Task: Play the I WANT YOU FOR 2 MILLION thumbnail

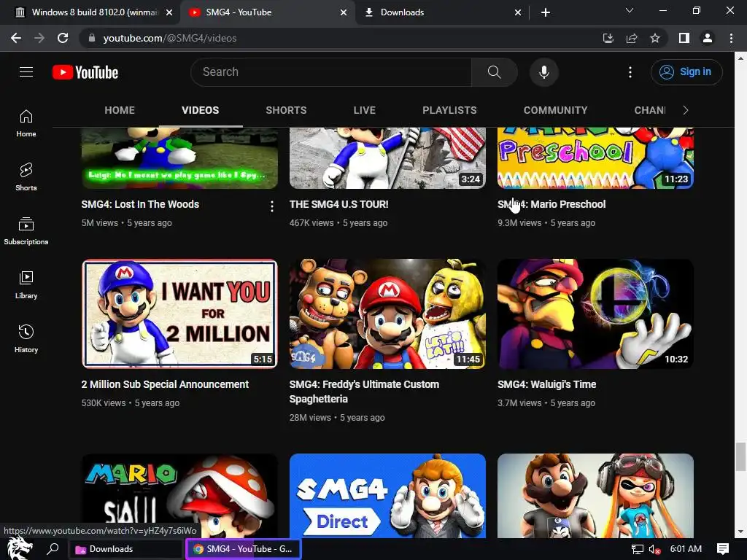Action: 179,314
